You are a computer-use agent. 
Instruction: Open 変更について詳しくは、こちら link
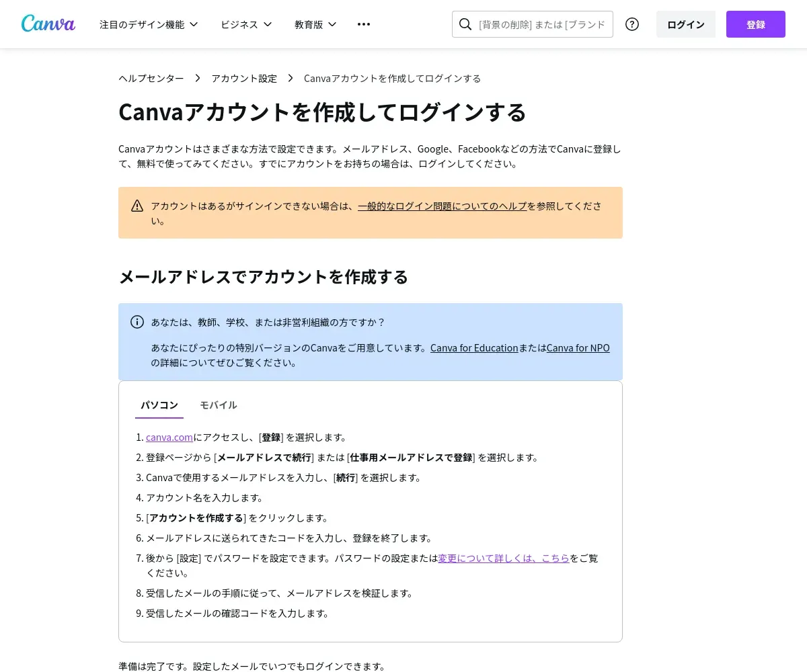pos(504,558)
